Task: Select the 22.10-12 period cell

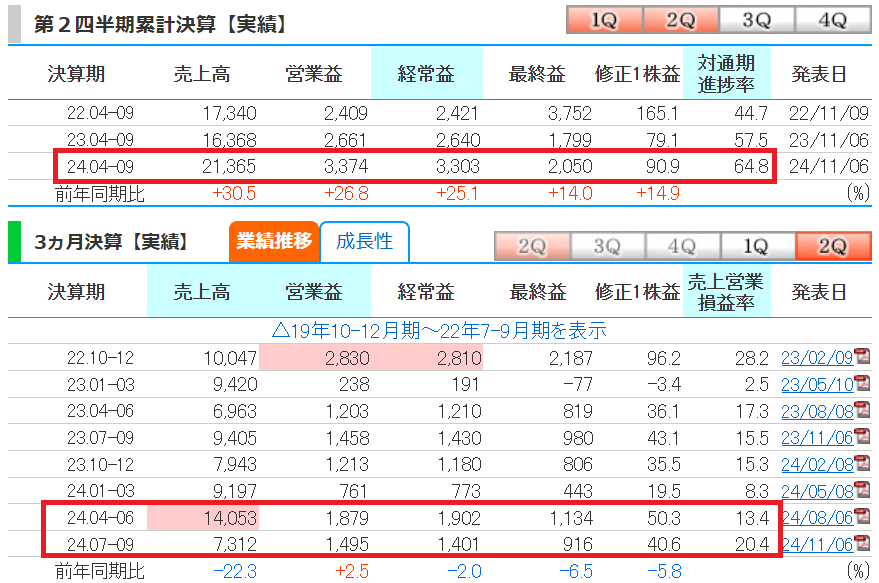Action: click(x=100, y=358)
